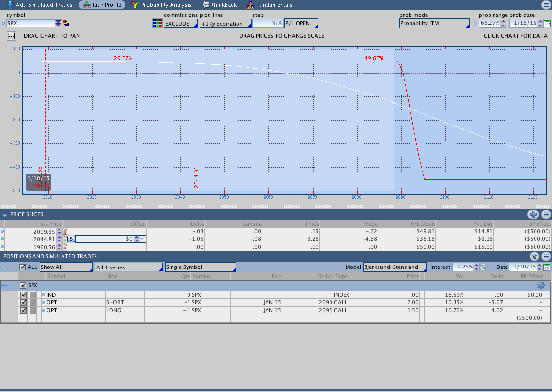Viewport: 552px width, 392px height.
Task: Open the symbol dropdown arrow
Action: pos(58,23)
